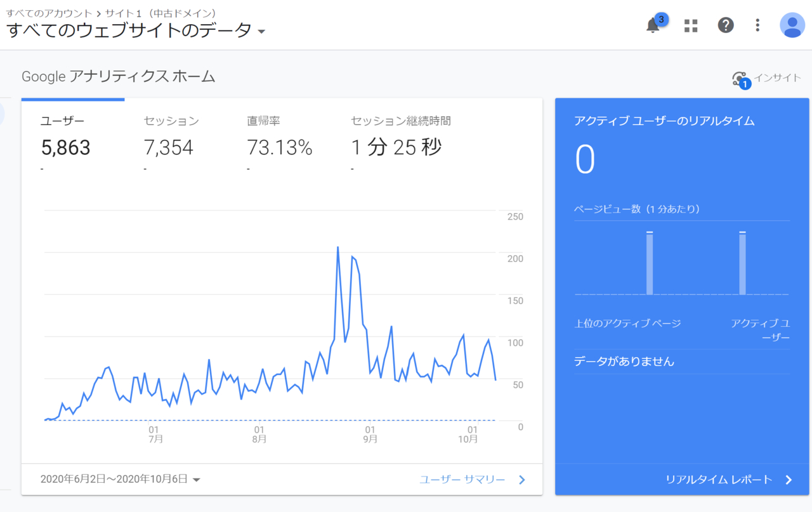Click the Help question mark icon
Viewport: 812px width, 512px height.
pos(725,25)
